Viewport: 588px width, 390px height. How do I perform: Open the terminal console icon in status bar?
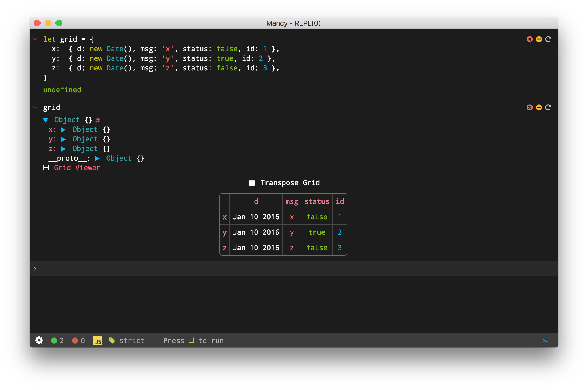click(545, 341)
